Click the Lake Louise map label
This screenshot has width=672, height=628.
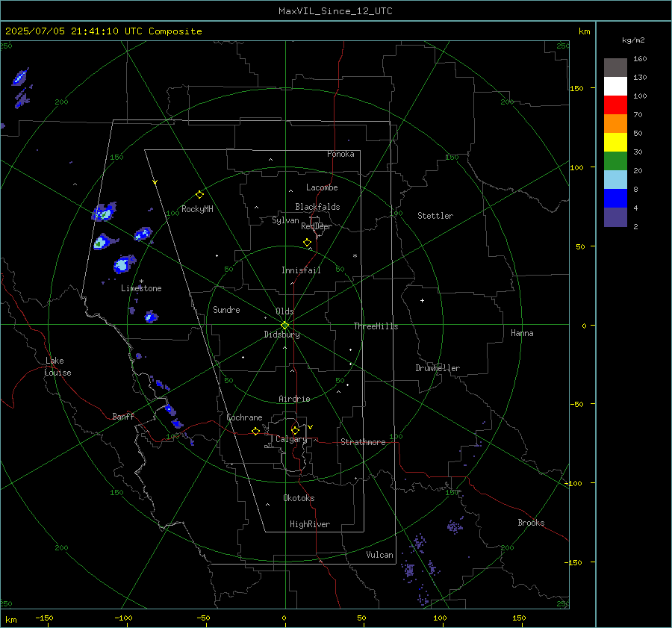(x=57, y=367)
